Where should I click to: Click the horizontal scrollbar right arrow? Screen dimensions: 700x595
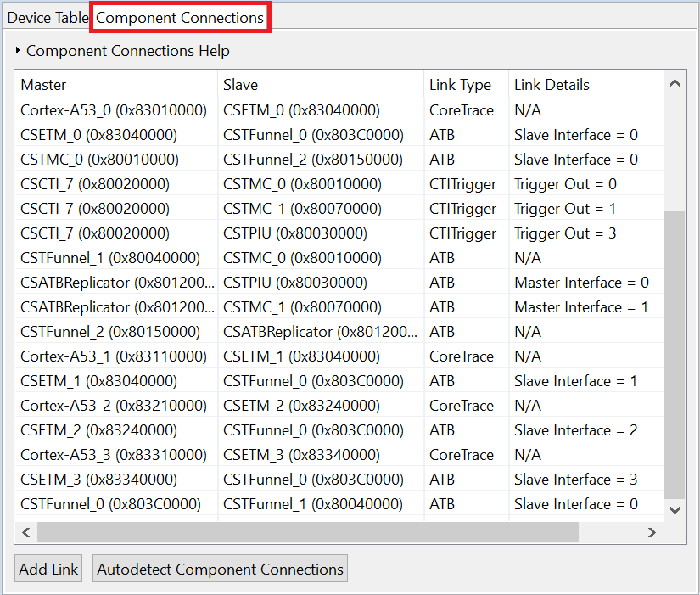click(652, 532)
